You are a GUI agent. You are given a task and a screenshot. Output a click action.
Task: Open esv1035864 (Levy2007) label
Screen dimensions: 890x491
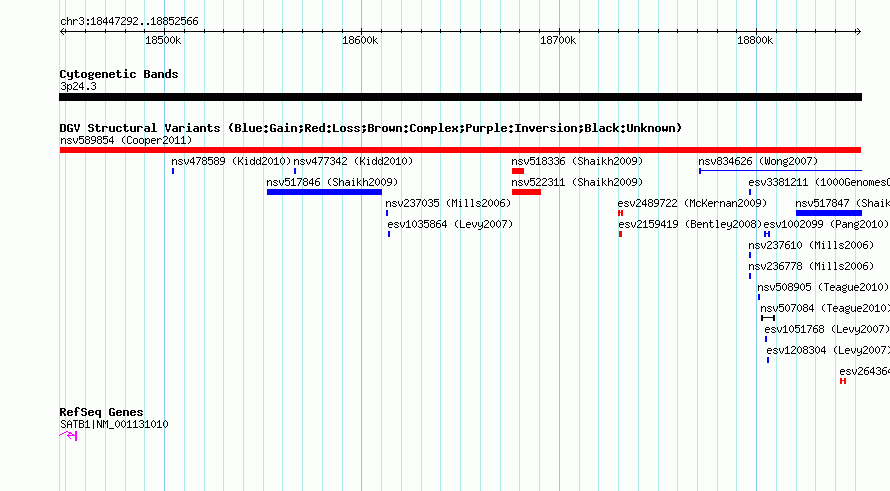point(450,224)
